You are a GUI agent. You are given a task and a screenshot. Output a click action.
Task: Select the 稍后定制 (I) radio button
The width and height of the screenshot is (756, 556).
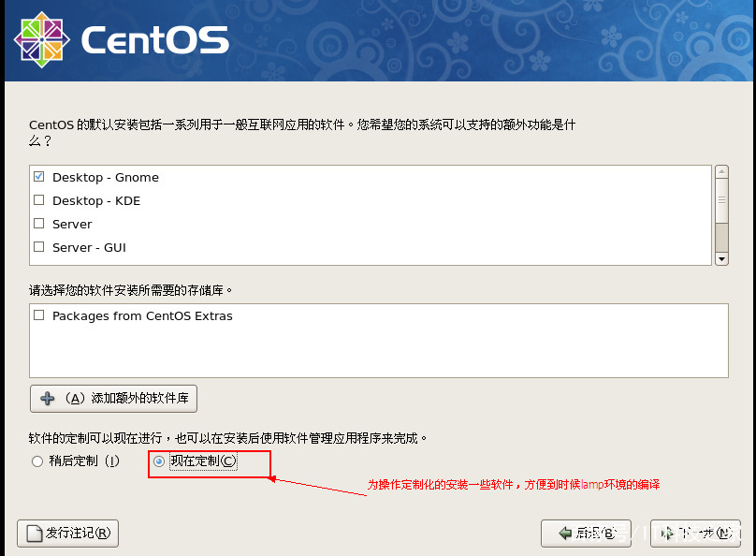coord(37,461)
